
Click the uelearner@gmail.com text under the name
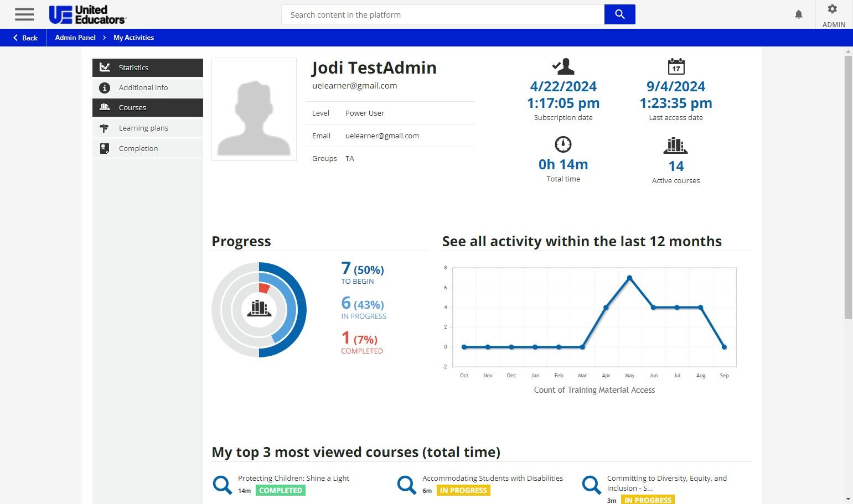click(354, 86)
